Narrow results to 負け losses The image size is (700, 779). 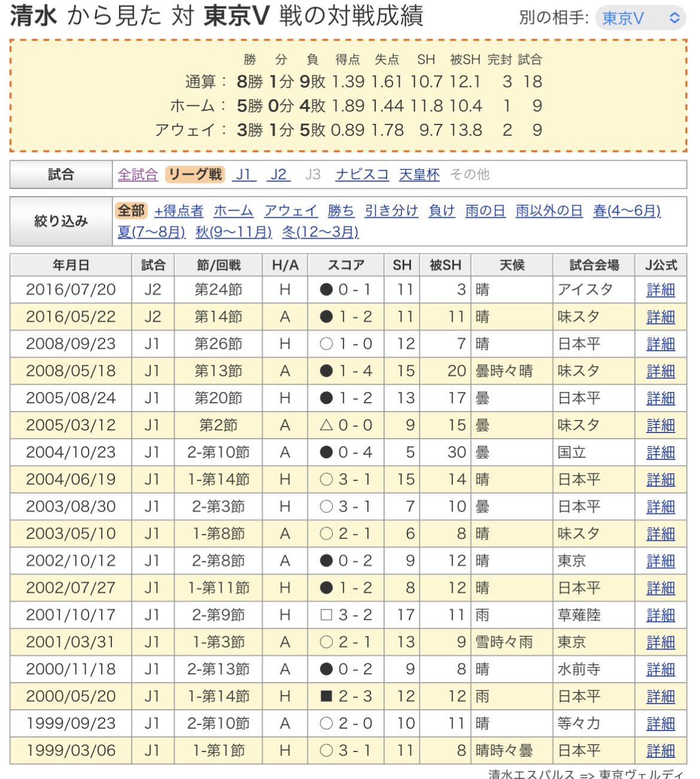tap(442, 211)
